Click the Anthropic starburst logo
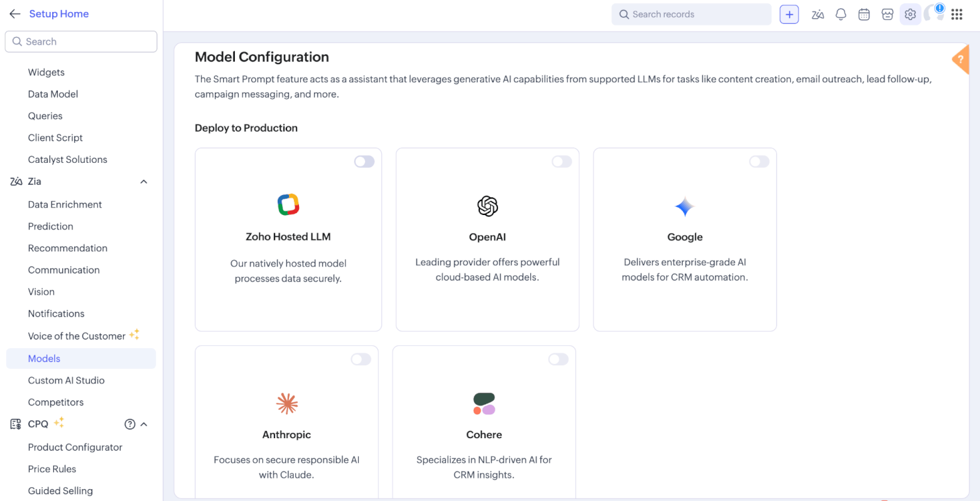This screenshot has width=980, height=501. click(287, 404)
